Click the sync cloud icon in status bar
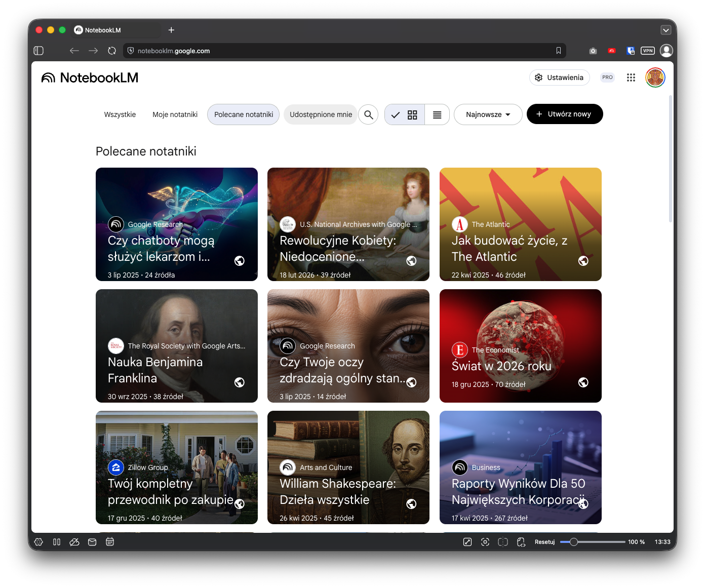The image size is (705, 588). pos(74,542)
